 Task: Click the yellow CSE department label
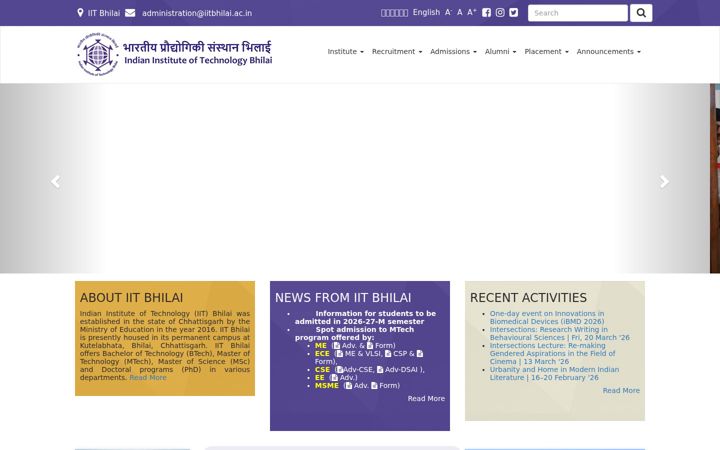click(322, 370)
